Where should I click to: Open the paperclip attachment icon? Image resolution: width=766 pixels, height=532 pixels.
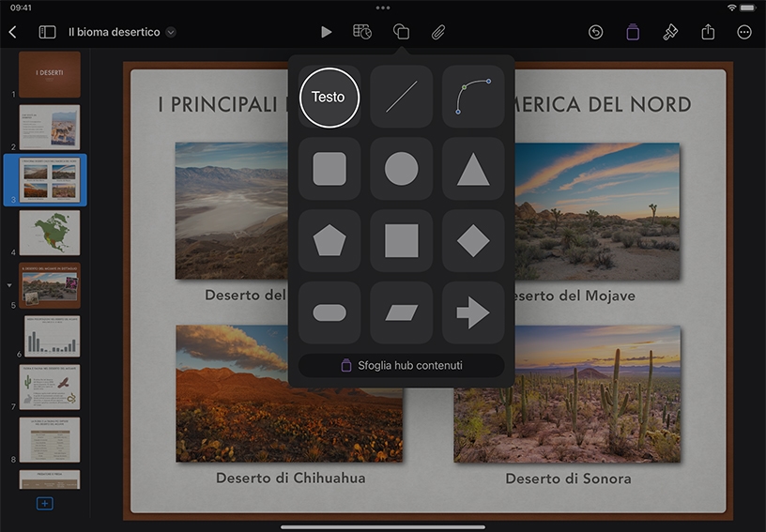[438, 32]
